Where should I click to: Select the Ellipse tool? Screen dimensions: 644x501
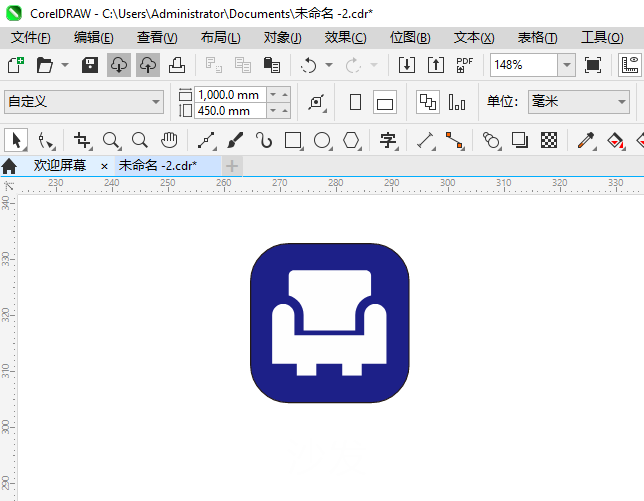[322, 140]
